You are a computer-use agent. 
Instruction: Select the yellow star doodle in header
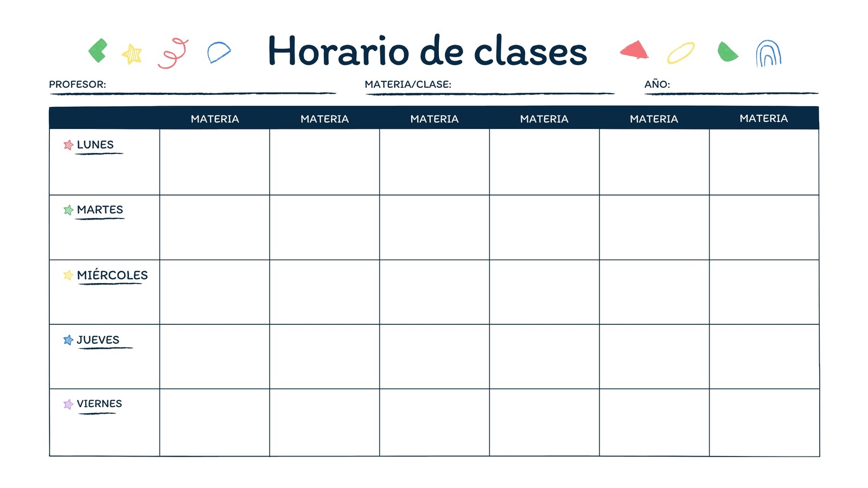pos(132,54)
